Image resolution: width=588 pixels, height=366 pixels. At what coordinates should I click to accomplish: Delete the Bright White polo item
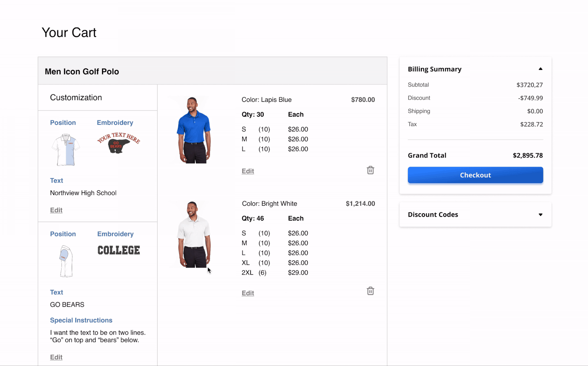coord(370,291)
